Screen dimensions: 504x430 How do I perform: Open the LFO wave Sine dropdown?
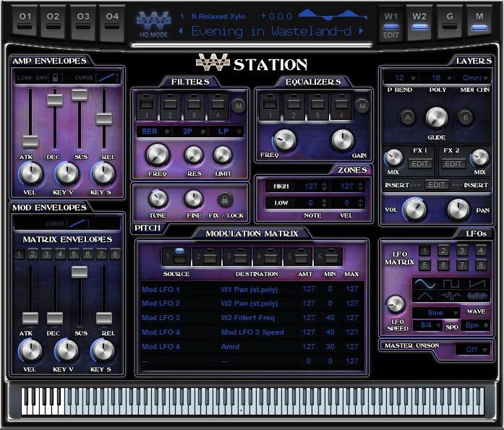tap(436, 312)
